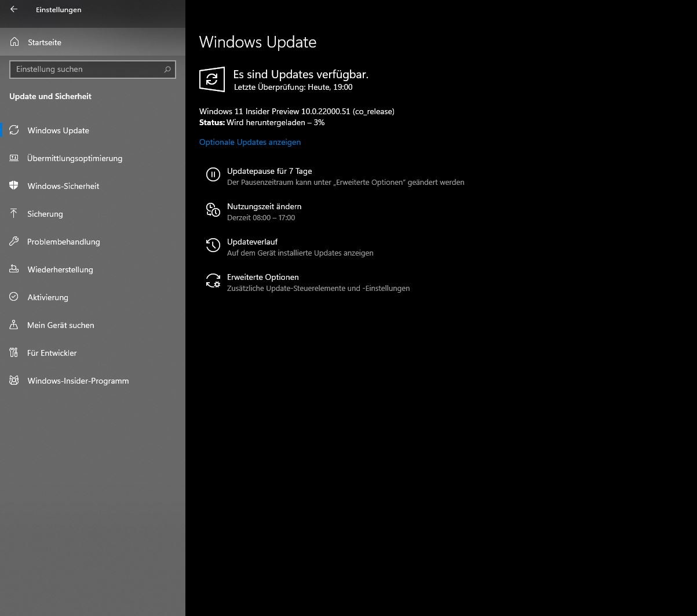
Task: Click the Erweiterte Optionen gear-sync icon
Action: coord(213,280)
